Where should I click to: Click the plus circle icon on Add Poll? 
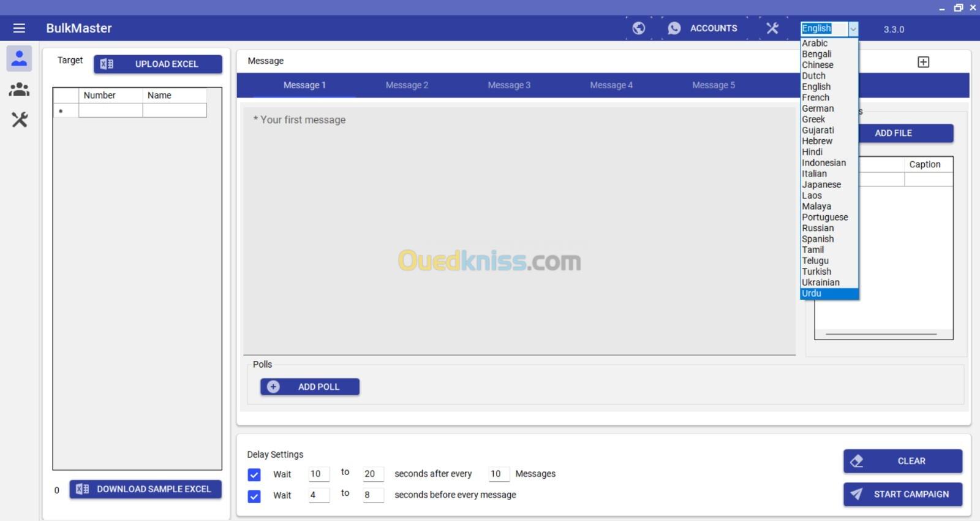[273, 387]
